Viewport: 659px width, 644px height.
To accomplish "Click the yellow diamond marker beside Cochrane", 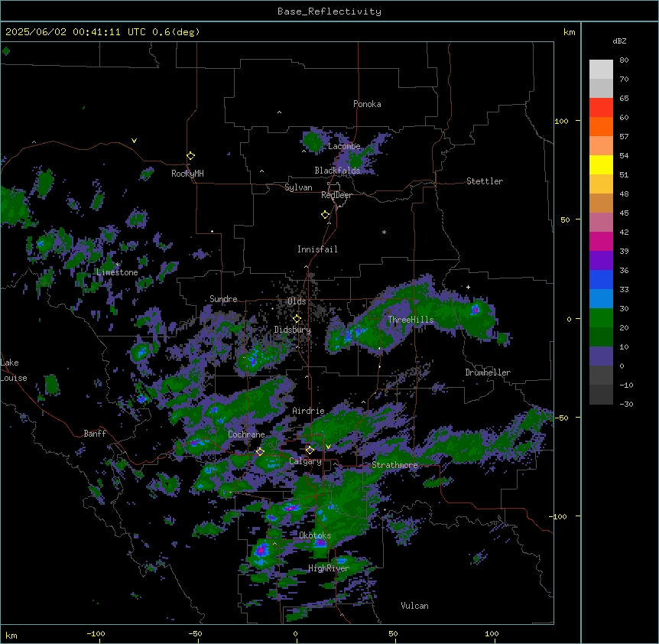I will (260, 451).
